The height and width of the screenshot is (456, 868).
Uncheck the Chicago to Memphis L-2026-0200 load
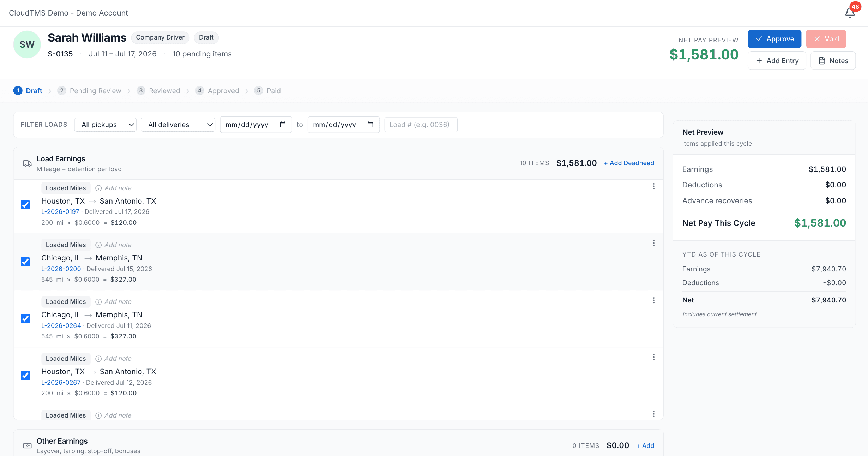tap(25, 262)
